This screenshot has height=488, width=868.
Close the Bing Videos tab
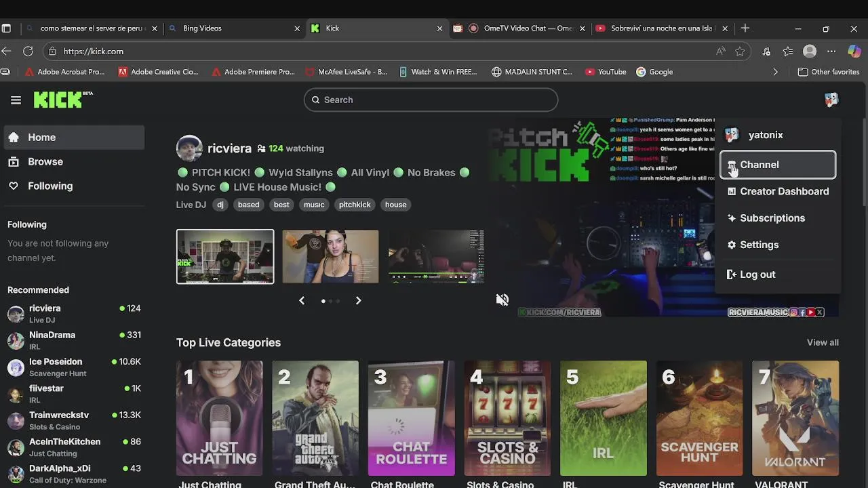[297, 28]
